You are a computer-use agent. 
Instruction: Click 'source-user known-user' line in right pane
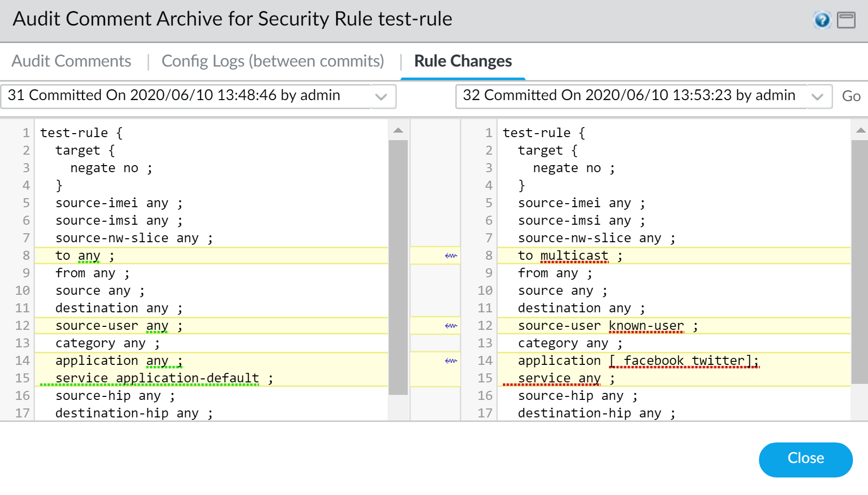coord(607,326)
